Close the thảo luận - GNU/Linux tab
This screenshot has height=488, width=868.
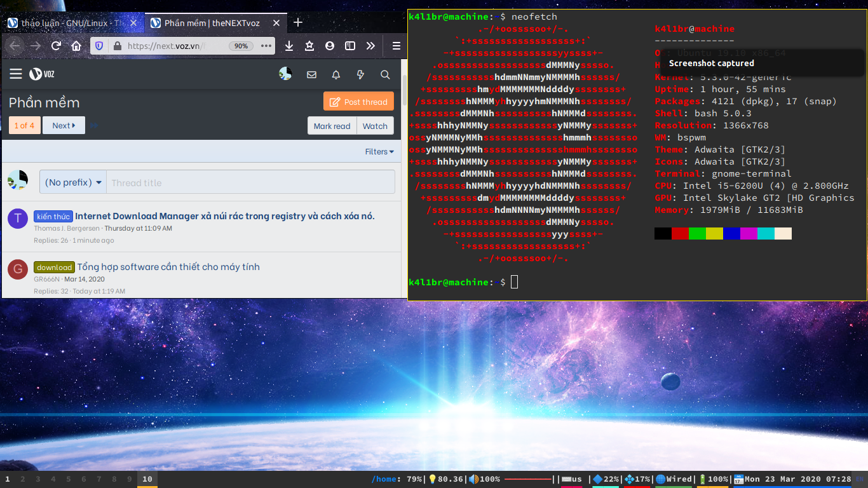(x=133, y=23)
